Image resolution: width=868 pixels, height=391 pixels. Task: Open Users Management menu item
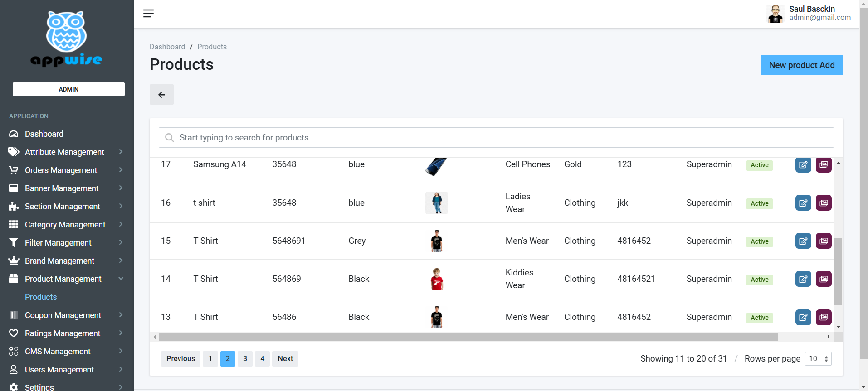tap(59, 370)
